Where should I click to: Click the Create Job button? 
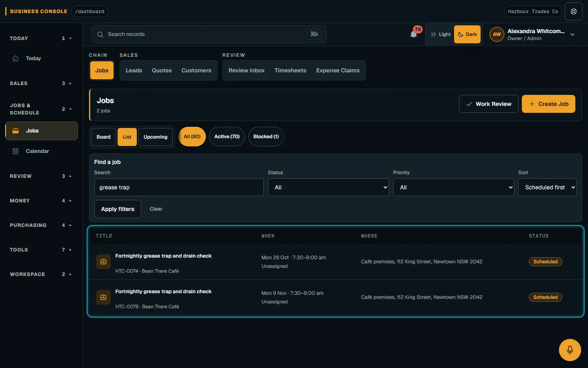click(x=548, y=104)
